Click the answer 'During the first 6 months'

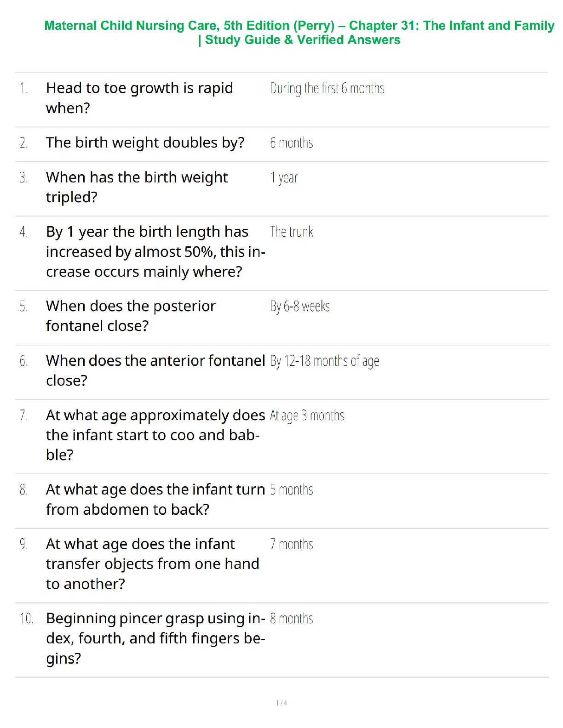pos(327,88)
